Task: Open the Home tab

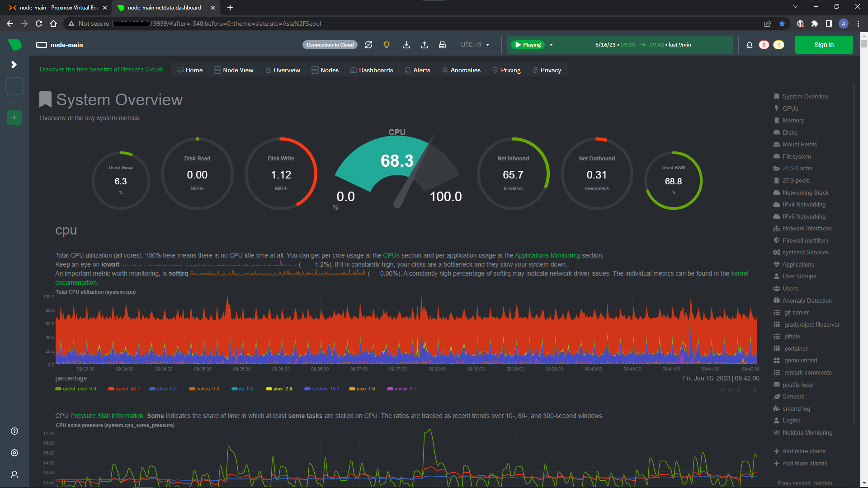Action: pos(190,70)
